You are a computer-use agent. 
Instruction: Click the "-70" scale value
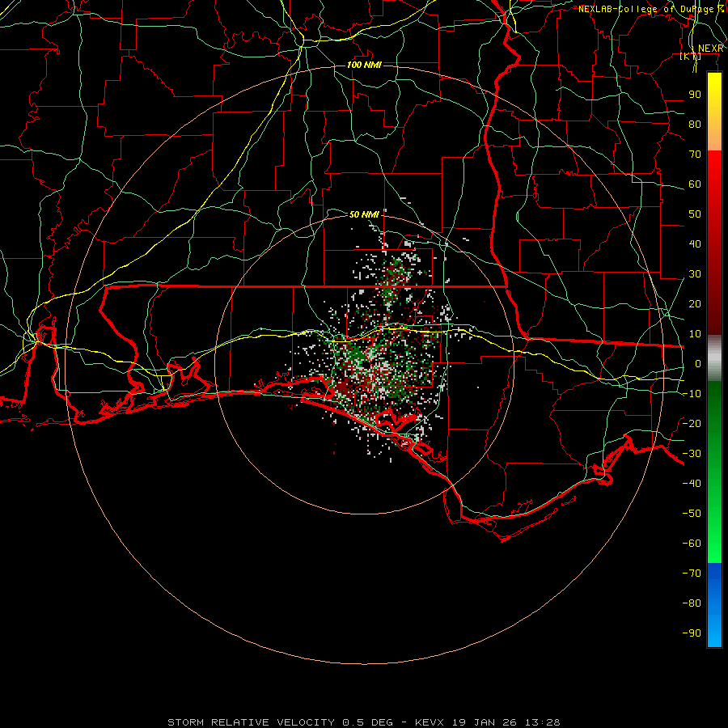[692, 573]
